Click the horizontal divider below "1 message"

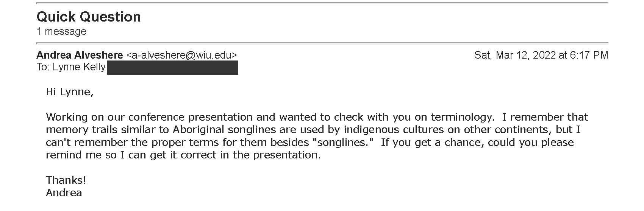[322, 43]
